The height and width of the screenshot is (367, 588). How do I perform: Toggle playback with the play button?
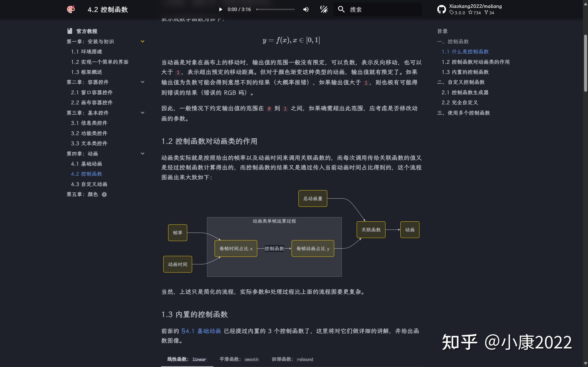pos(221,9)
